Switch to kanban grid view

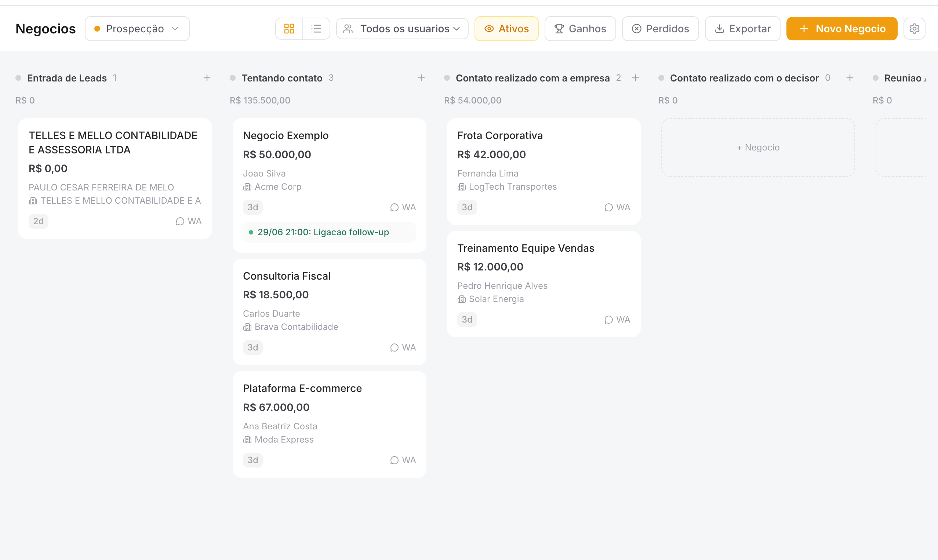click(289, 29)
